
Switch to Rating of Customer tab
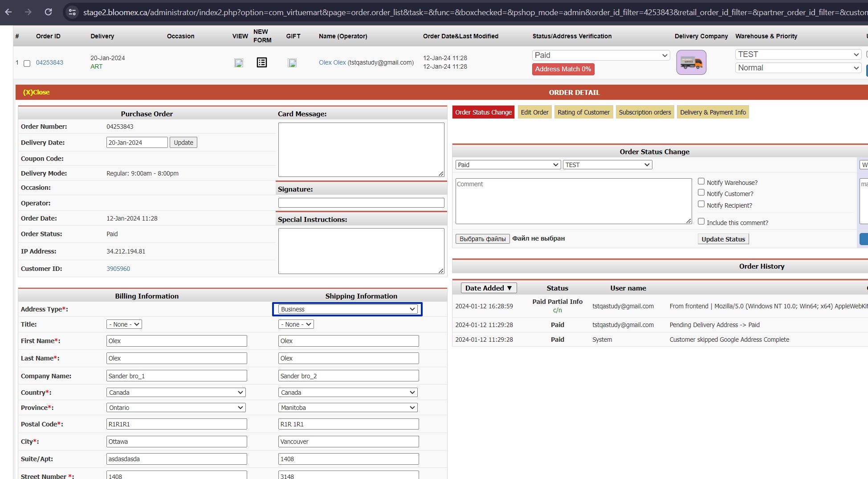coord(583,112)
